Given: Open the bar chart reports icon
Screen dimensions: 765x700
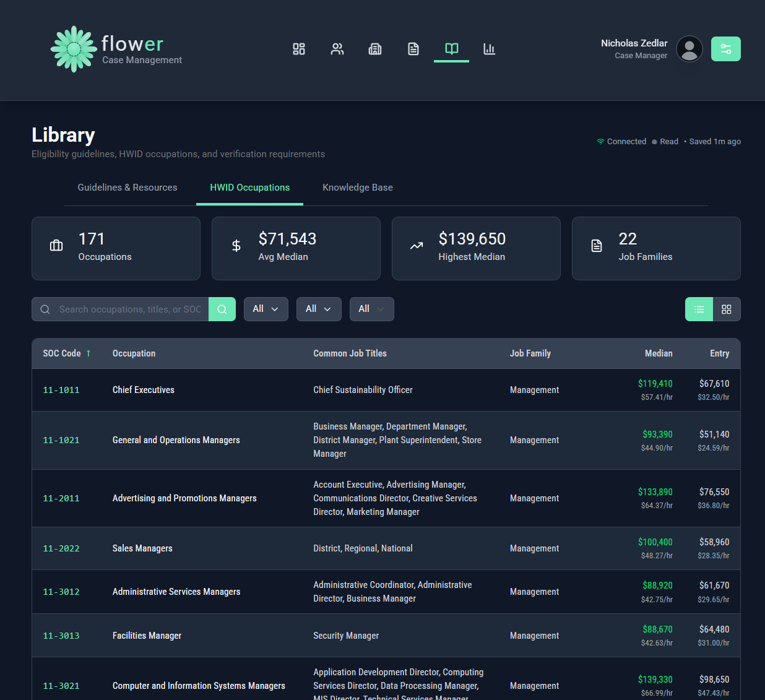Looking at the screenshot, I should (490, 49).
